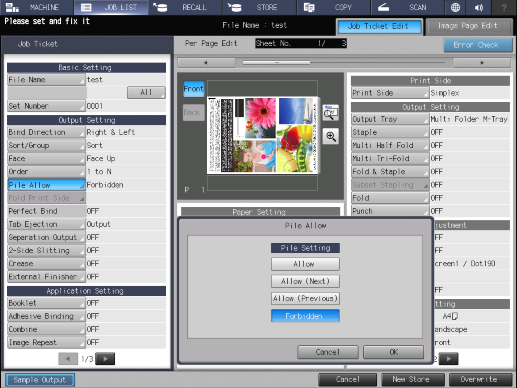Switch to the Image Page Edit tab

468,26
